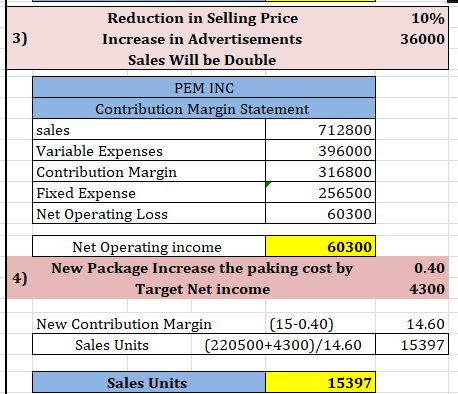Click 'Net Operating income' label cell
458x394 pixels.
[x=149, y=246]
